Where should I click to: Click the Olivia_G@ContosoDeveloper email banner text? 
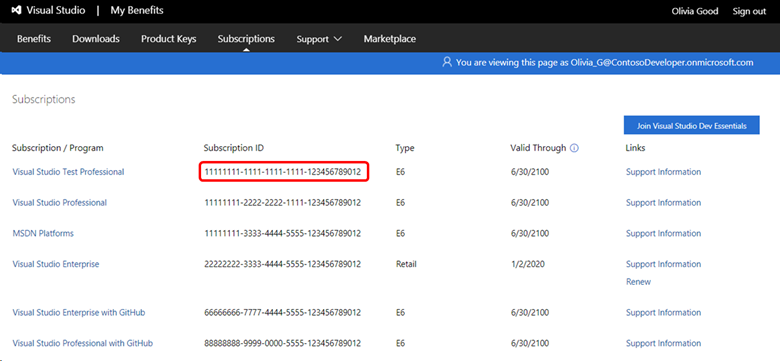click(604, 63)
